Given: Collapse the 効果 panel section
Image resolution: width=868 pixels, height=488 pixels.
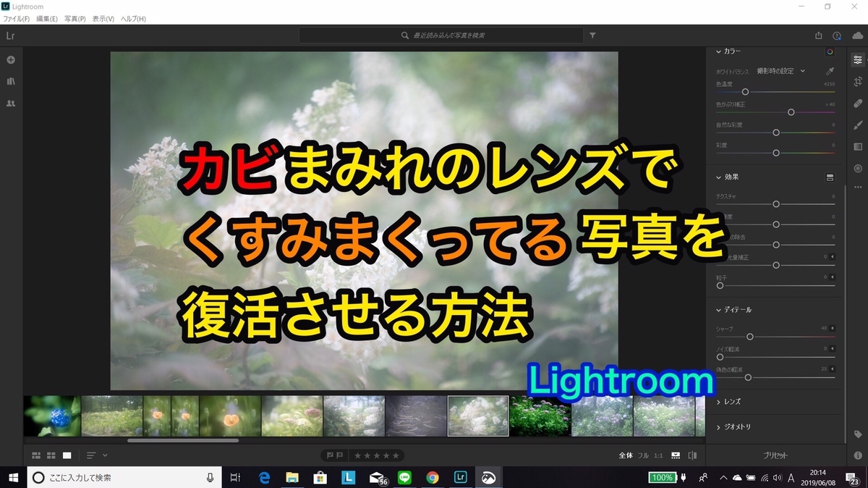Looking at the screenshot, I should point(719,177).
